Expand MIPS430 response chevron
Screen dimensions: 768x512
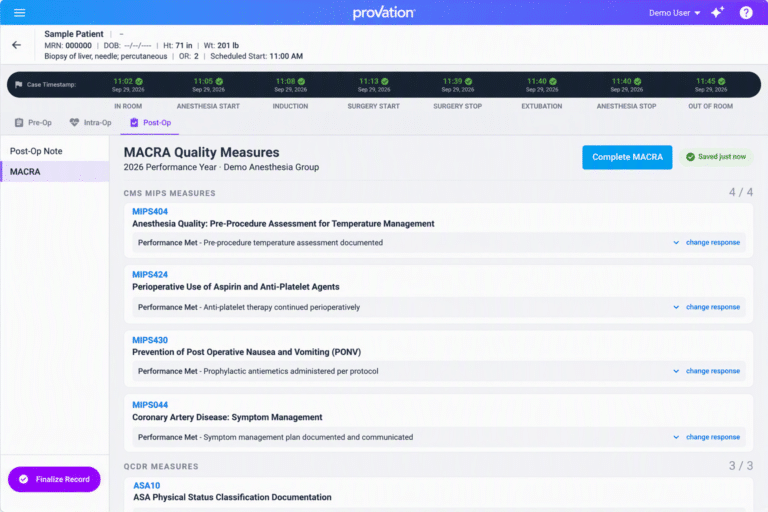(676, 371)
